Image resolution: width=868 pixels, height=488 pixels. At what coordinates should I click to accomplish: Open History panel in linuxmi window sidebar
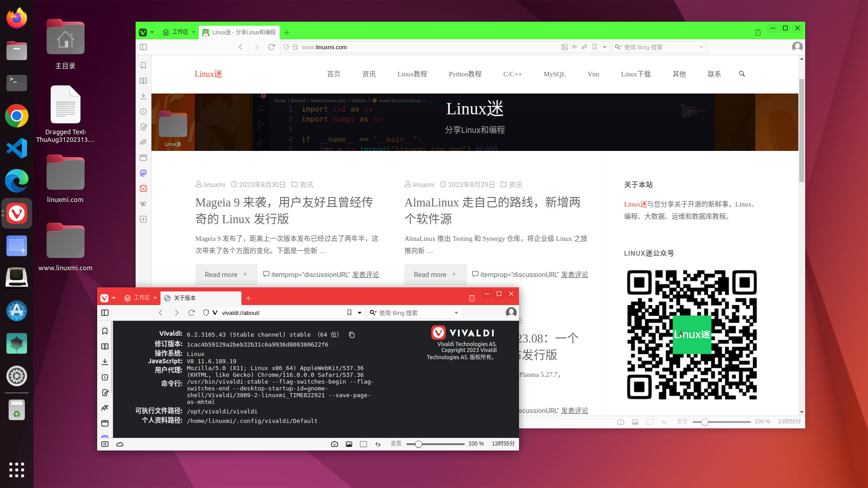click(143, 112)
